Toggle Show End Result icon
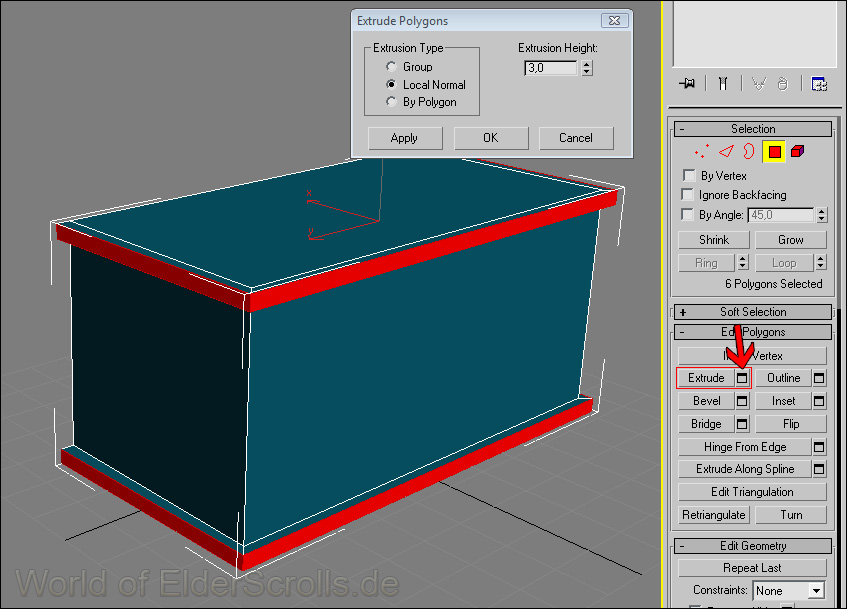Viewport: 847px width, 609px height. [x=723, y=84]
